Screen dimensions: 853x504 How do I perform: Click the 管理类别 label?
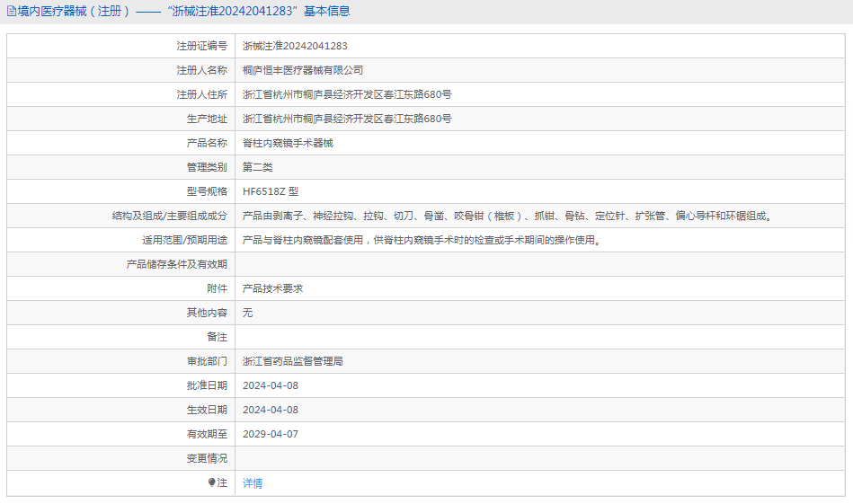click(x=207, y=167)
